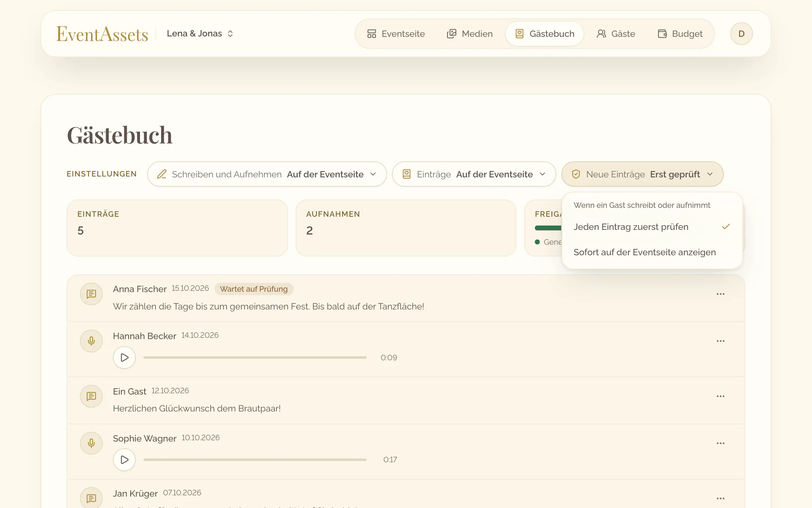Collapse the Neue Einträge Erst geprüft dropdown

(x=642, y=174)
